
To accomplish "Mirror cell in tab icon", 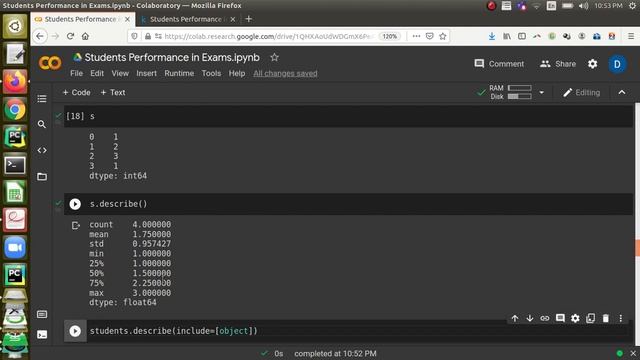I will (x=590, y=318).
